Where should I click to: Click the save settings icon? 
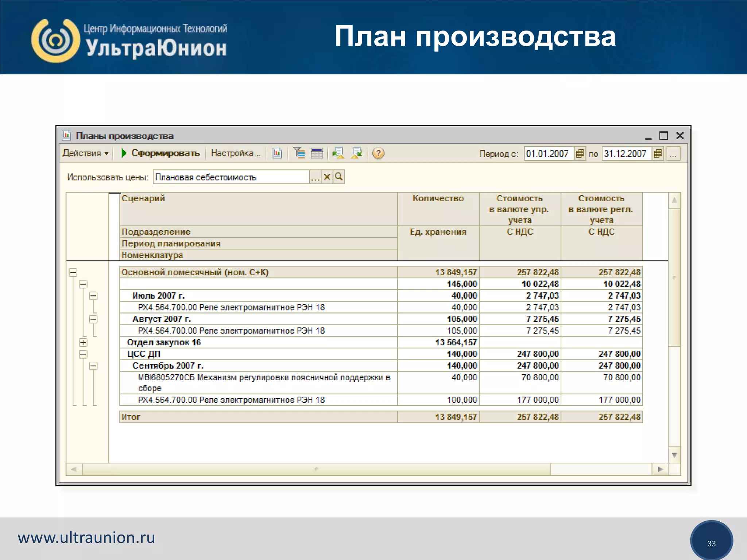pyautogui.click(x=357, y=153)
